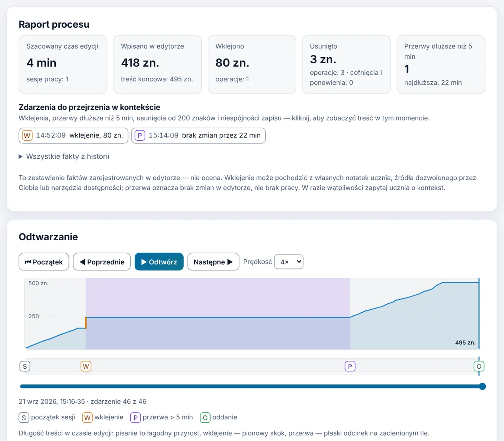Go to previous event with Poprzednie
504x441 pixels.
click(102, 262)
